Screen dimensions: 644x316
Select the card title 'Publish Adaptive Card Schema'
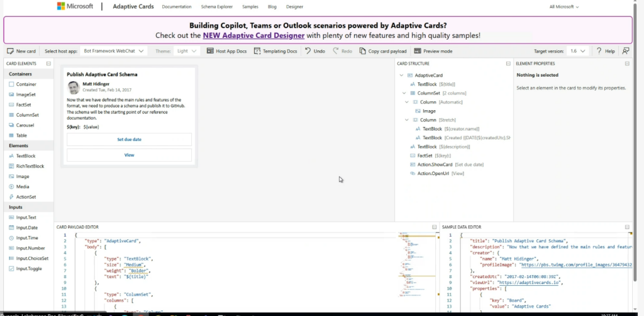(x=103, y=75)
